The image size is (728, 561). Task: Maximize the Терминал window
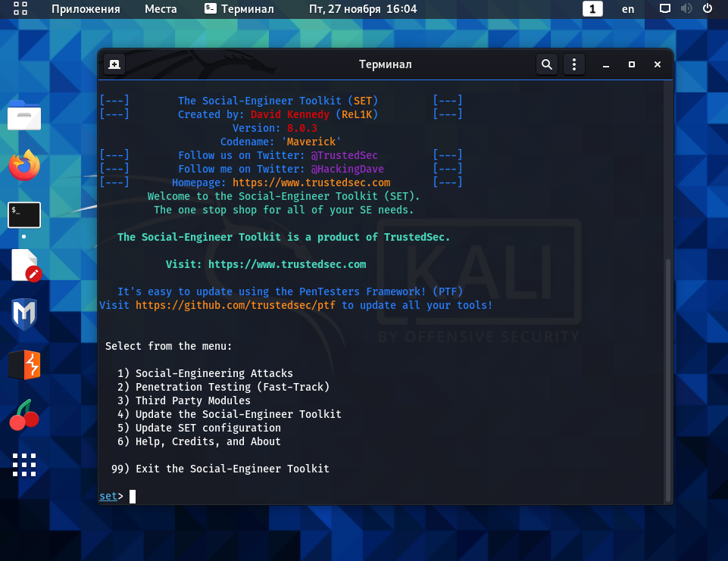coord(632,64)
